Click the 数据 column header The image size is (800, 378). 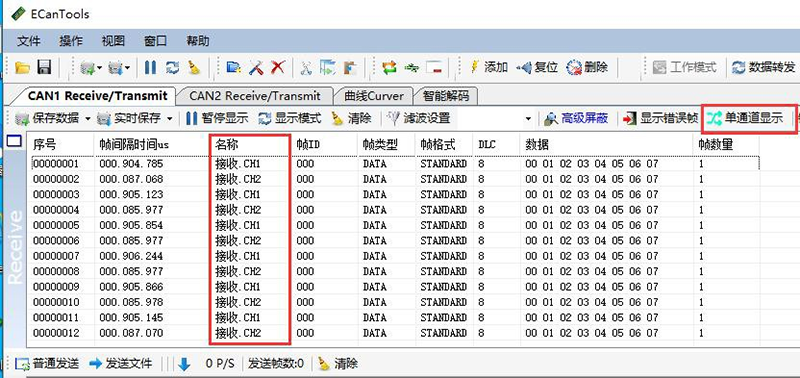(x=606, y=145)
